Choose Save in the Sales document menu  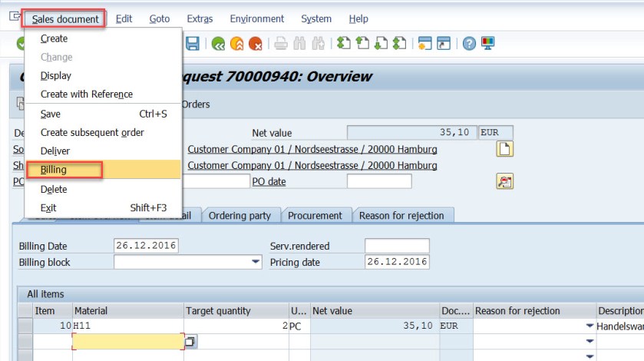point(104,114)
